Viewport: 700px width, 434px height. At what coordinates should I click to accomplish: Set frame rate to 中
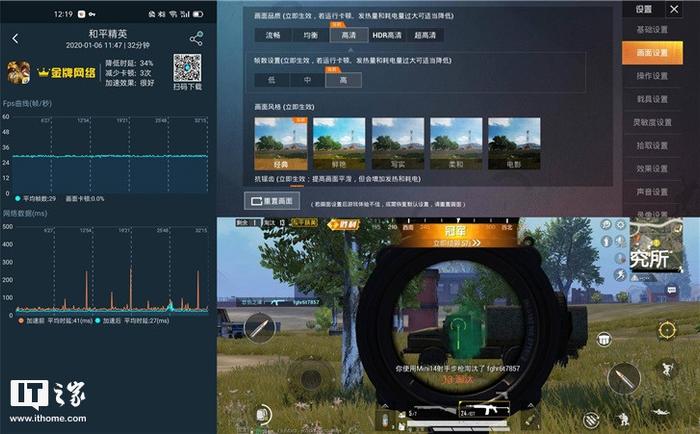pyautogui.click(x=307, y=80)
